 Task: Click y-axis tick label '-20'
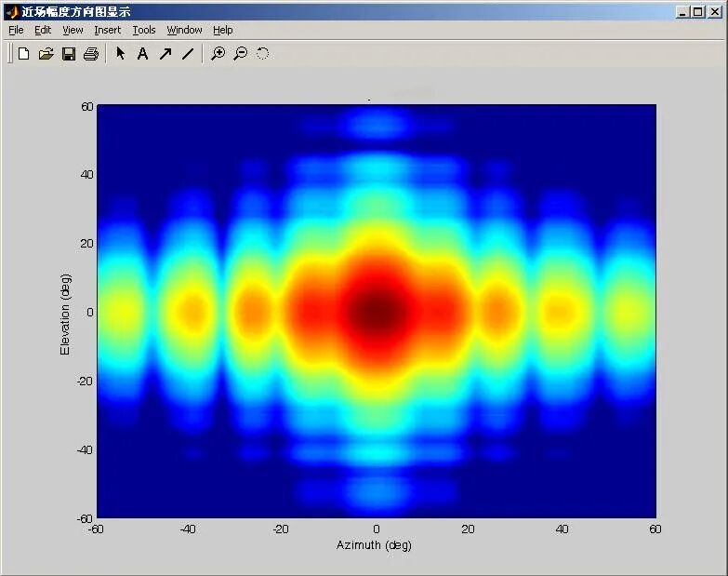pos(85,381)
